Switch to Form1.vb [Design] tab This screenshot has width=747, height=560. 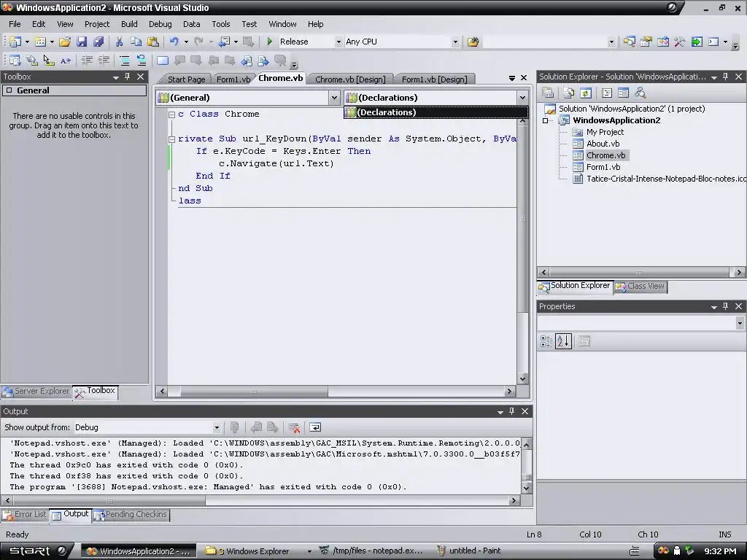point(434,79)
